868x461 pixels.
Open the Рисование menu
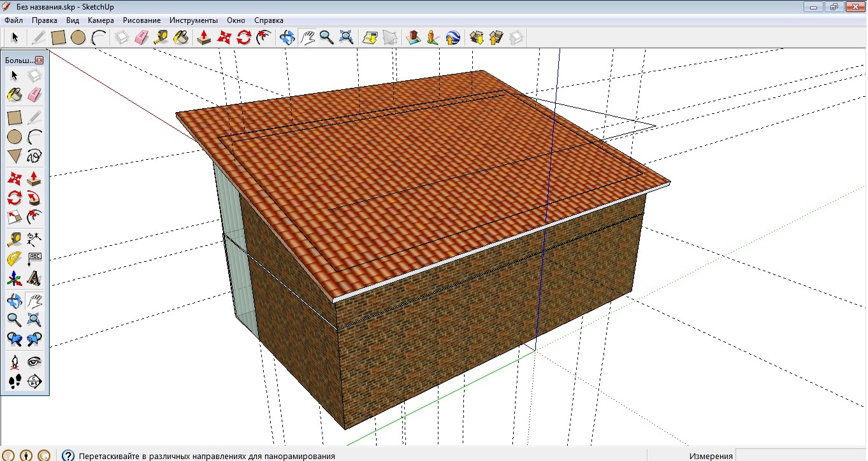point(141,20)
